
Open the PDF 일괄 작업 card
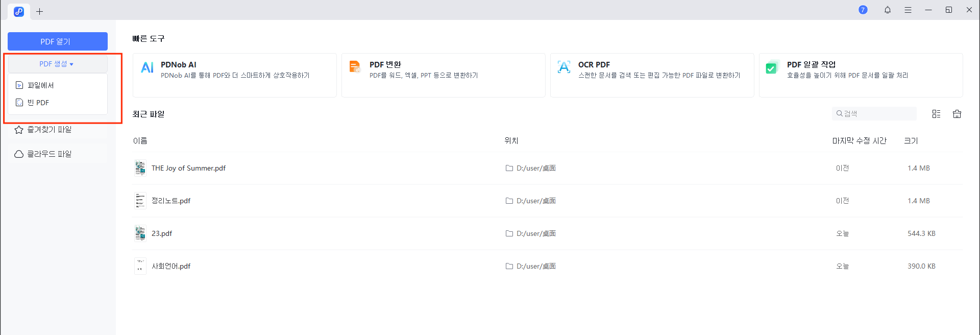[x=861, y=75]
